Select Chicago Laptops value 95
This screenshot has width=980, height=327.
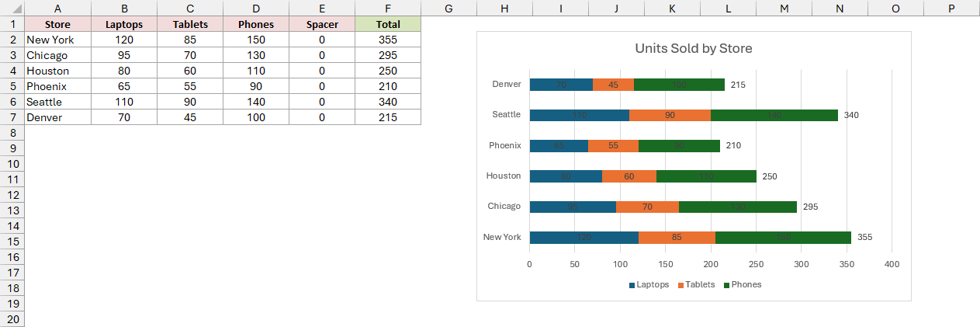(124, 55)
